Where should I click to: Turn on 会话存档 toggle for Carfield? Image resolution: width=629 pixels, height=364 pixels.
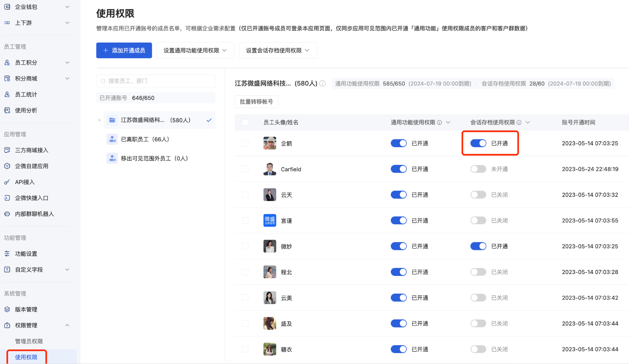(x=478, y=169)
